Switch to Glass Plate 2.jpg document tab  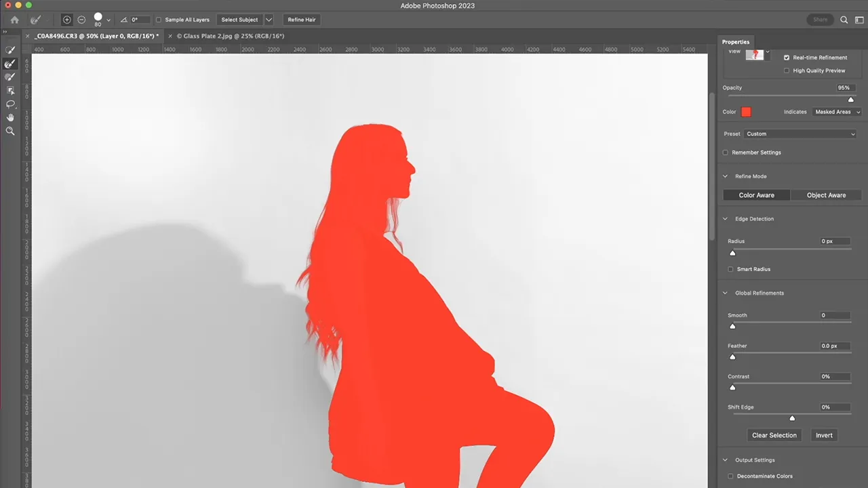(230, 36)
